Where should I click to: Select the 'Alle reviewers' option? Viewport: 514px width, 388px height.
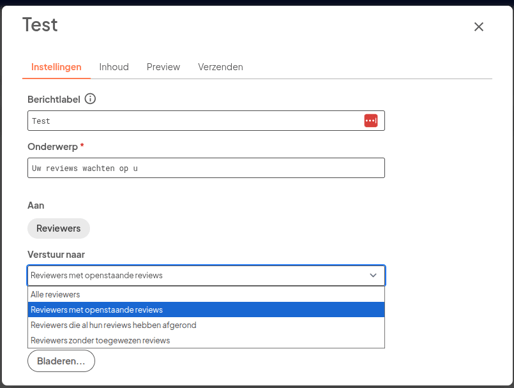[206, 295]
